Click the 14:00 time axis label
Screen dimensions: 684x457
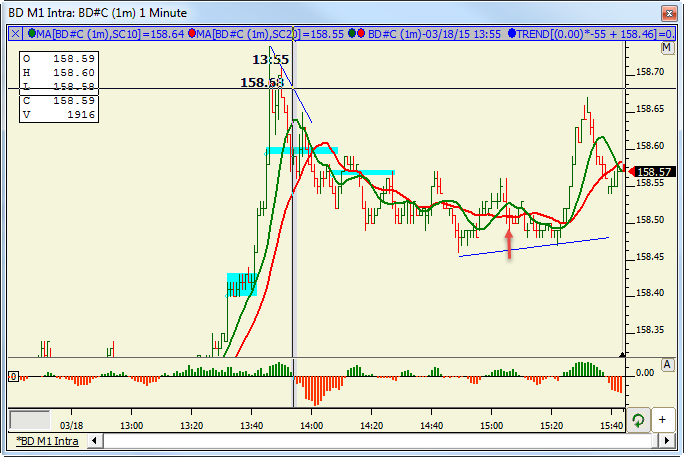(x=311, y=425)
